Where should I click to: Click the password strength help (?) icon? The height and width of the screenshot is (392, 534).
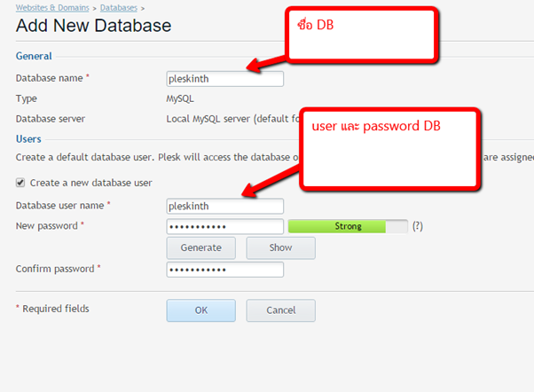click(x=417, y=226)
